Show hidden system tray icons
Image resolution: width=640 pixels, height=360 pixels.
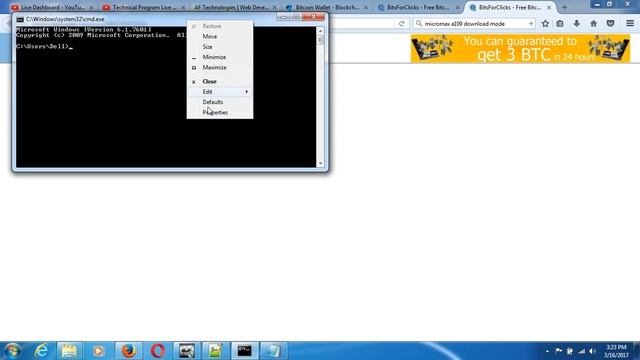pos(547,351)
